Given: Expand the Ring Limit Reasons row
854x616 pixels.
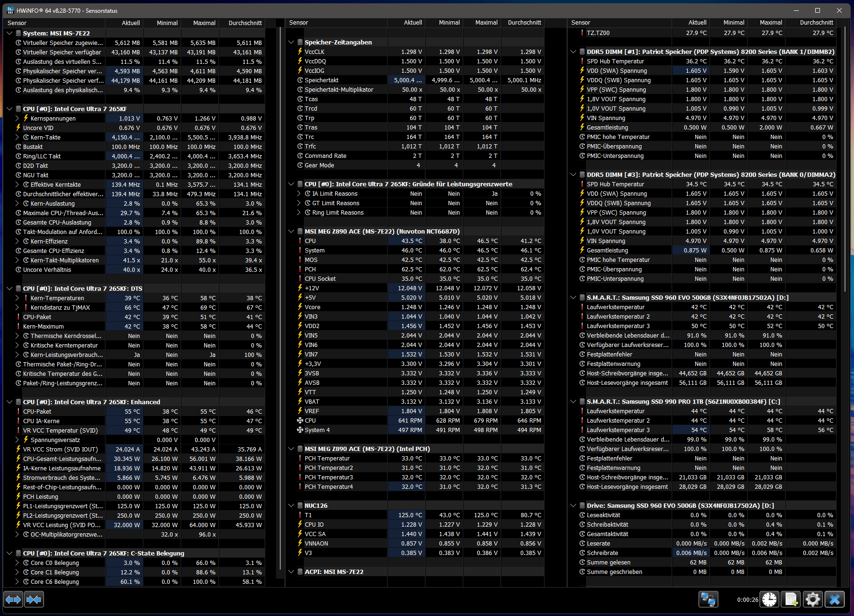Looking at the screenshot, I should point(299,213).
